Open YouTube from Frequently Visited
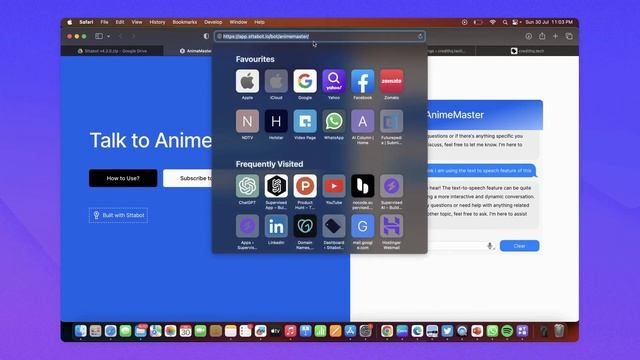 [x=334, y=186]
